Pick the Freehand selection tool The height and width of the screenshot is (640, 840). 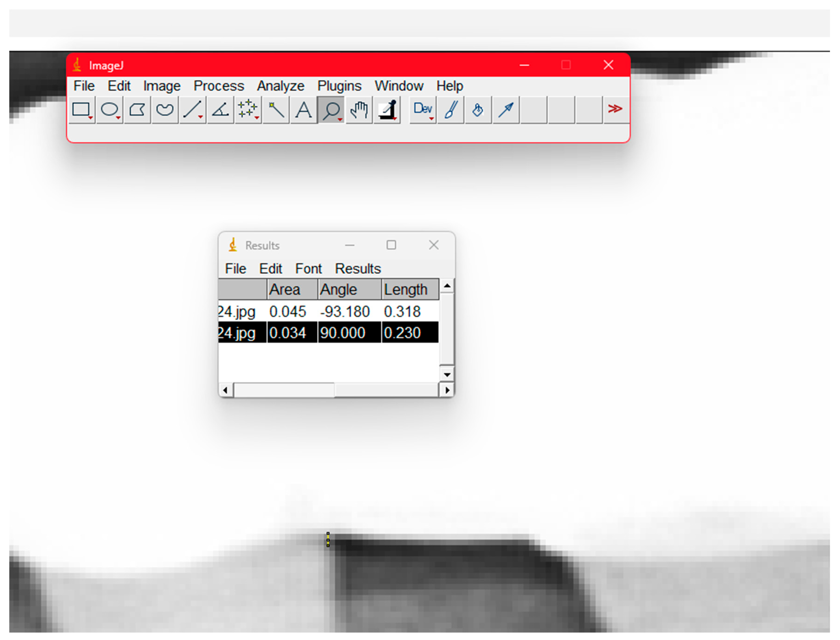coord(165,110)
